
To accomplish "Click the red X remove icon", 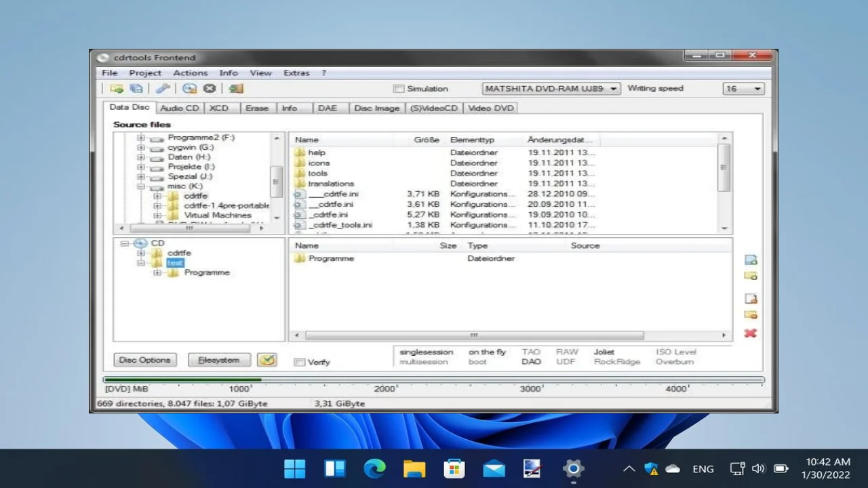I will coord(751,333).
